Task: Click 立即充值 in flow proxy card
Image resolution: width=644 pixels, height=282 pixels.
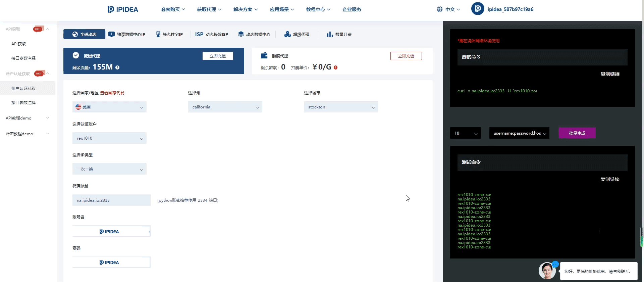Action: (x=218, y=56)
